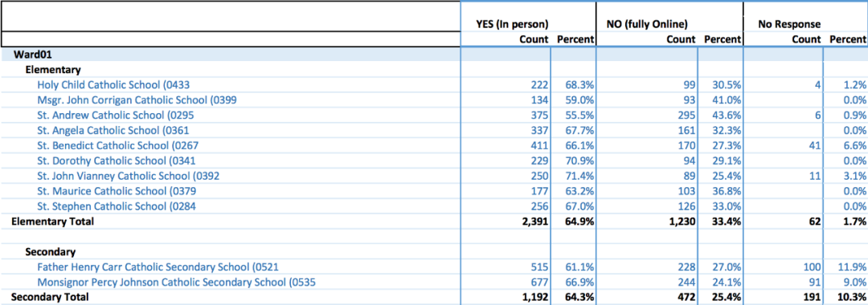Click St. Maurice Catholic School
This screenshot has width=868, height=305.
click(x=117, y=191)
